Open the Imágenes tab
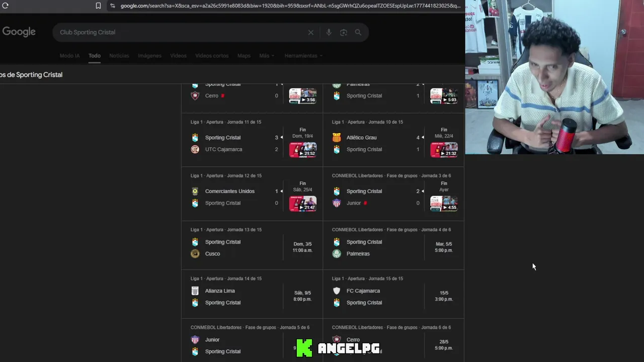 (x=149, y=56)
